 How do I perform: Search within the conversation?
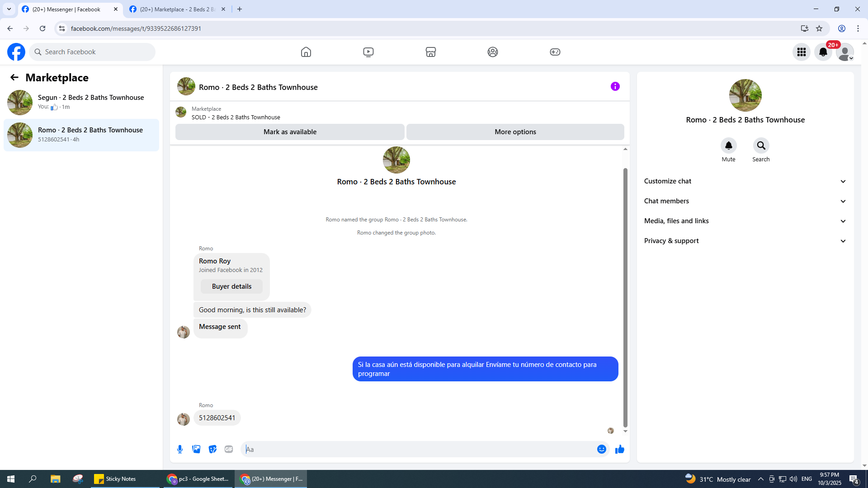[x=761, y=145]
